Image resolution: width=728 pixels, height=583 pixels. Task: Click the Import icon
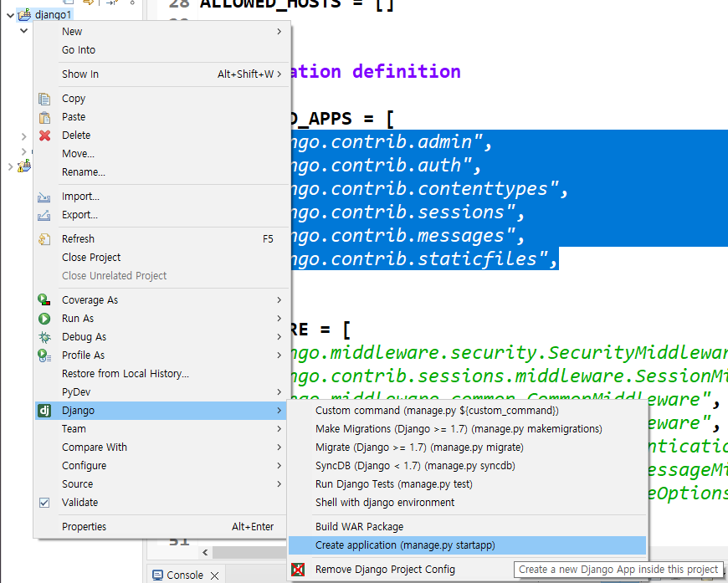[44, 197]
